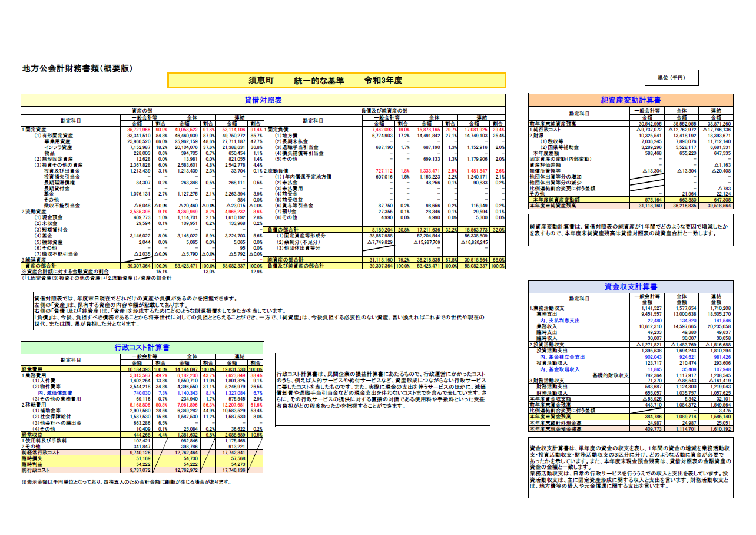Screen dimensions: 756x535
Task: Click the '本年度純資産変動額' row label
Action: click(558, 200)
